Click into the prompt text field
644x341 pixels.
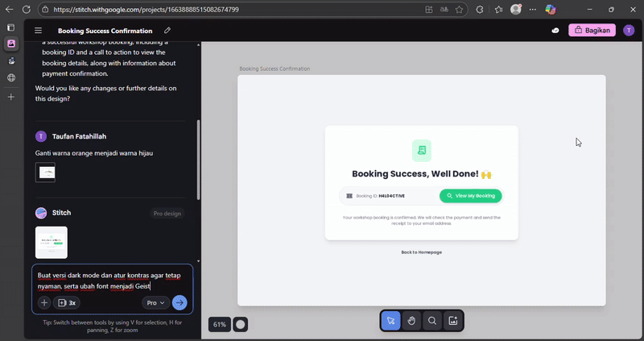[x=112, y=281]
